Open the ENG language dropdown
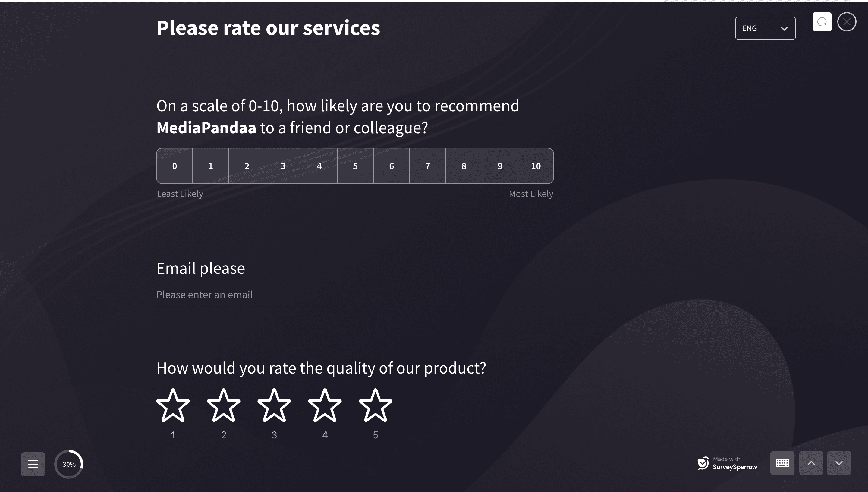Image resolution: width=868 pixels, height=492 pixels. pos(765,28)
